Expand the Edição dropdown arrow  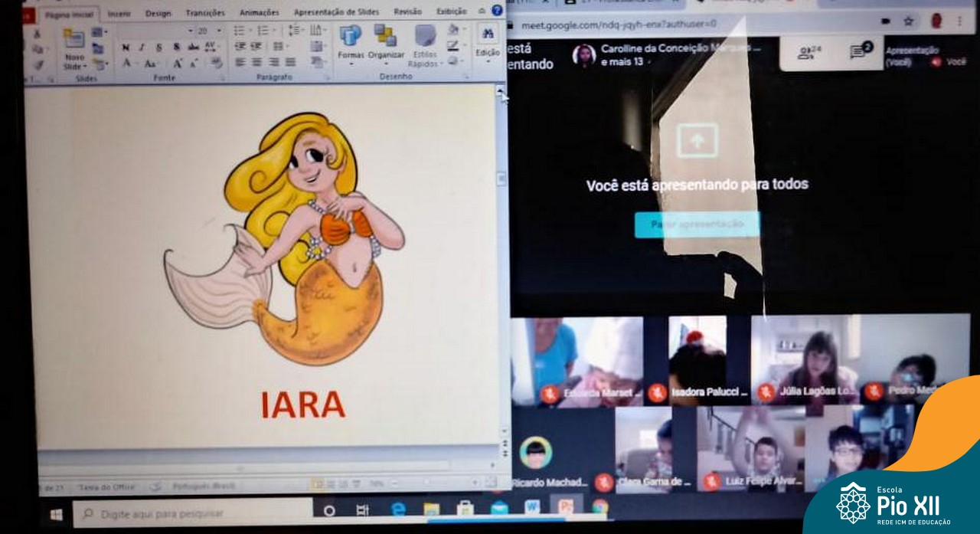pos(488,61)
